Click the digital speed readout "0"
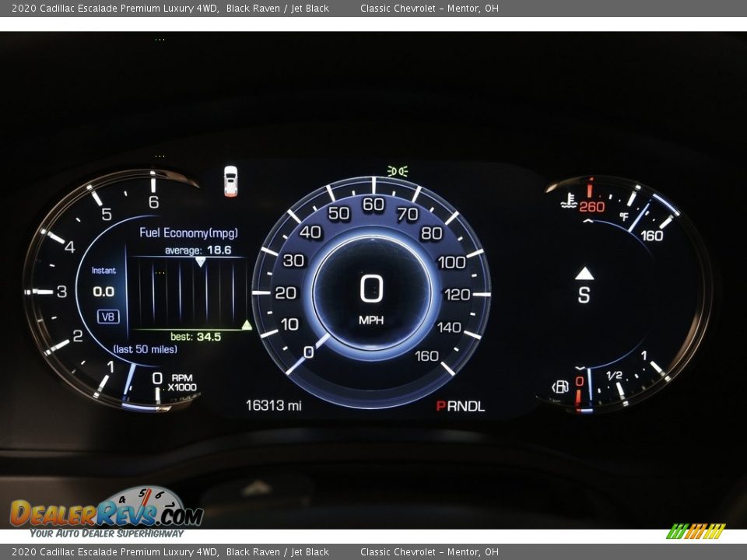This screenshot has width=747, height=560. click(371, 289)
